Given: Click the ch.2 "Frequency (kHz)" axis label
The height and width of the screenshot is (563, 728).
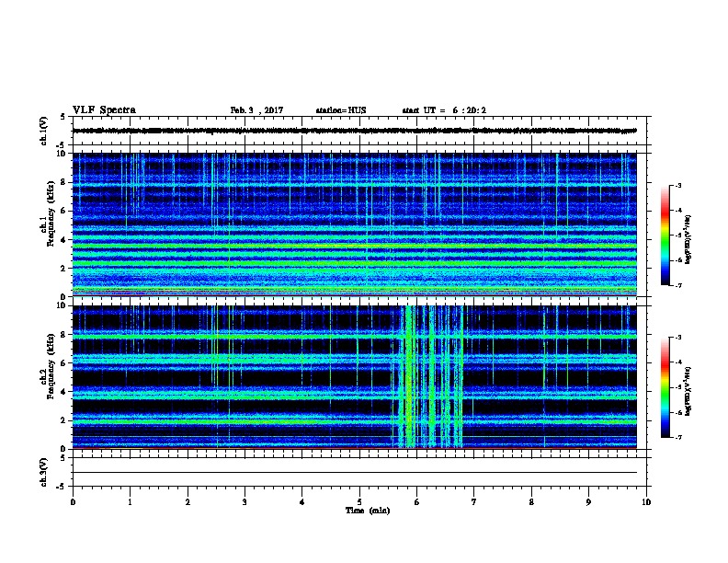Looking at the screenshot, I should 51,365.
